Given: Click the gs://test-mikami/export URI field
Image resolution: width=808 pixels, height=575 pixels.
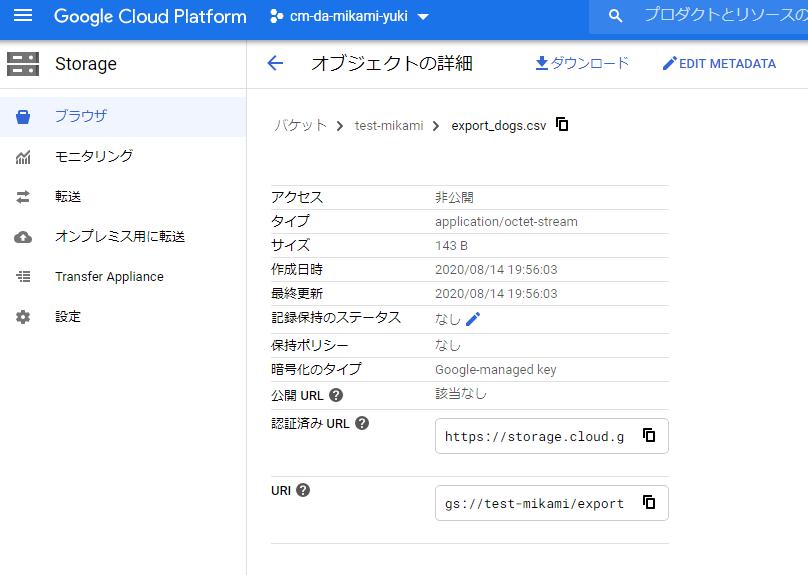Looking at the screenshot, I should point(551,503).
